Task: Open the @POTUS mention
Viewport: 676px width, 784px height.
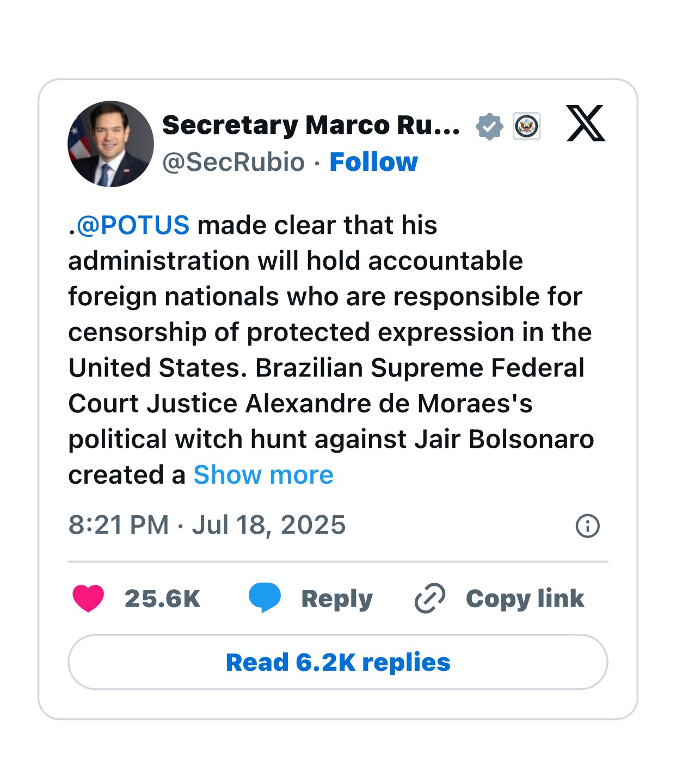Action: (x=133, y=225)
